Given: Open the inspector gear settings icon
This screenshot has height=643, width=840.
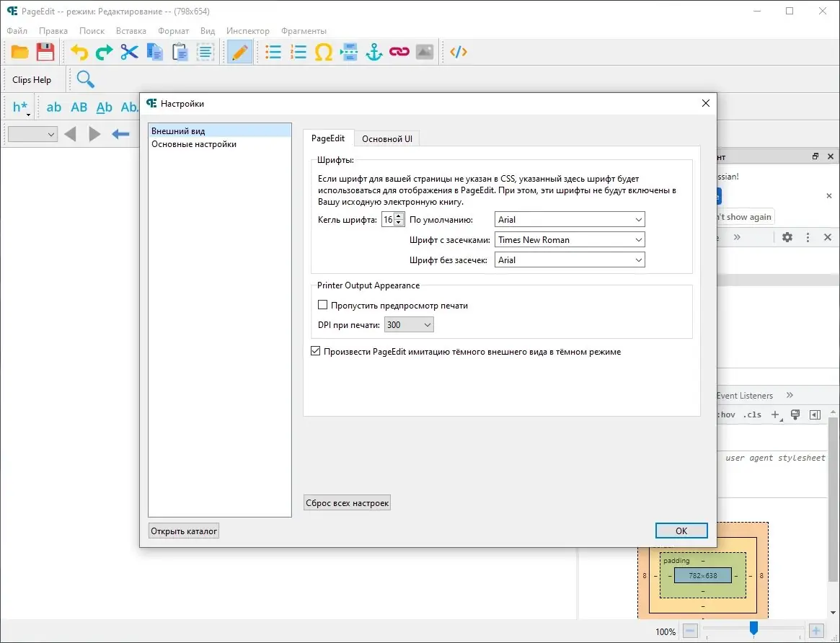Looking at the screenshot, I should click(787, 237).
